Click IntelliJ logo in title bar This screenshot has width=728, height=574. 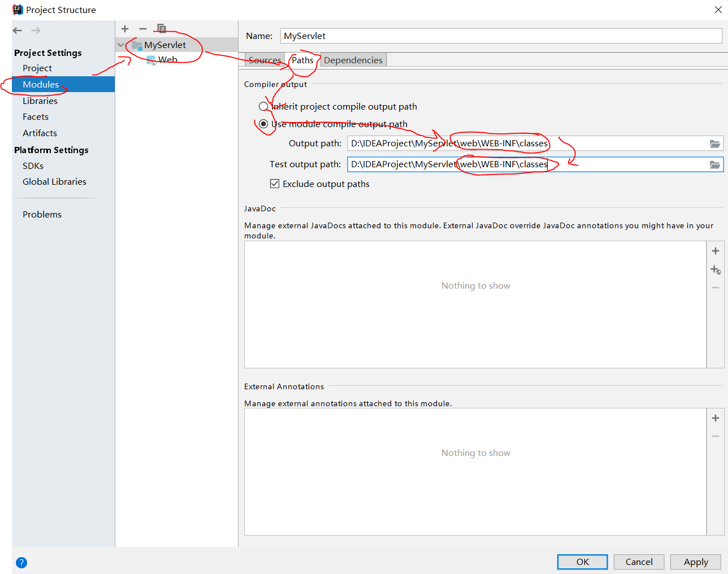(18, 10)
